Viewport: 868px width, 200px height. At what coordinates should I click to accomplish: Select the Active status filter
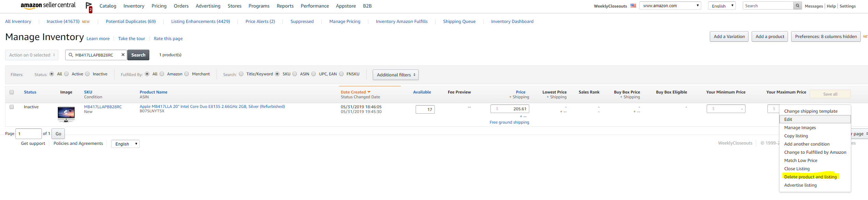coord(67,74)
